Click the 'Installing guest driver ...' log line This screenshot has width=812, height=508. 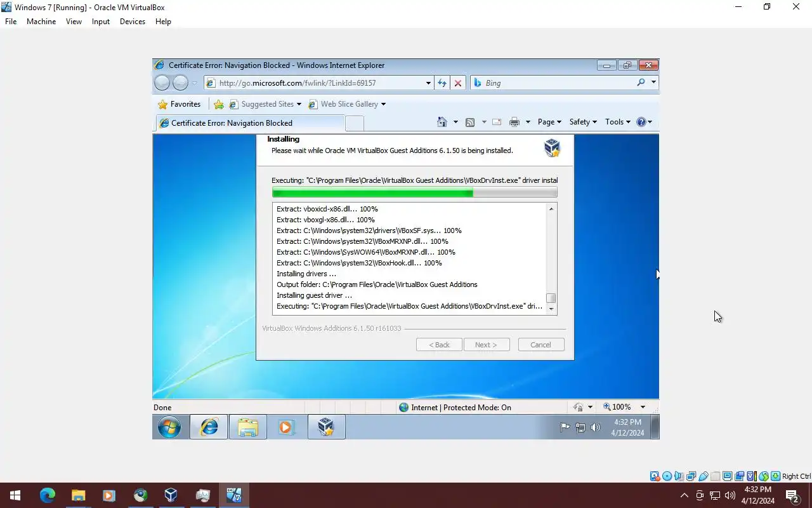pyautogui.click(x=314, y=295)
